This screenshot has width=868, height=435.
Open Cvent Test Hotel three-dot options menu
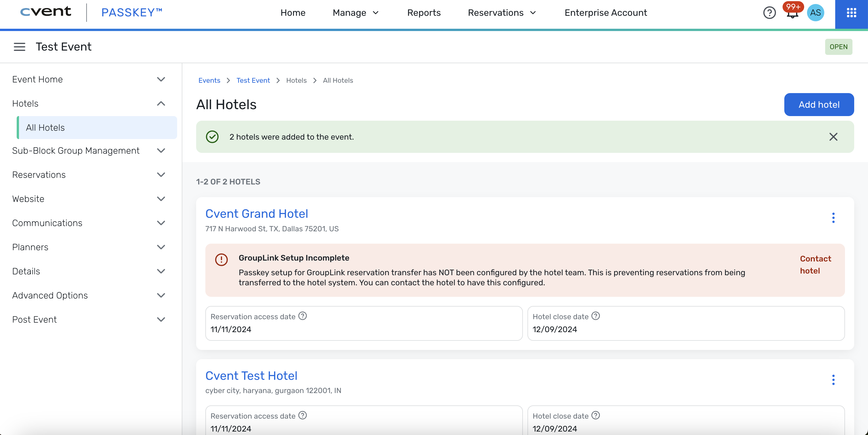833,380
